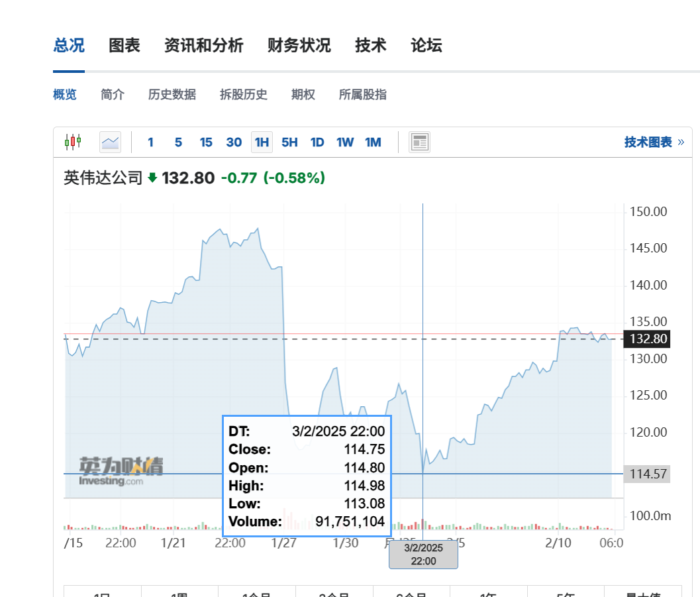The width and height of the screenshot is (700, 597).
Task: Click the 140.00 price axis label
Action: (x=648, y=285)
